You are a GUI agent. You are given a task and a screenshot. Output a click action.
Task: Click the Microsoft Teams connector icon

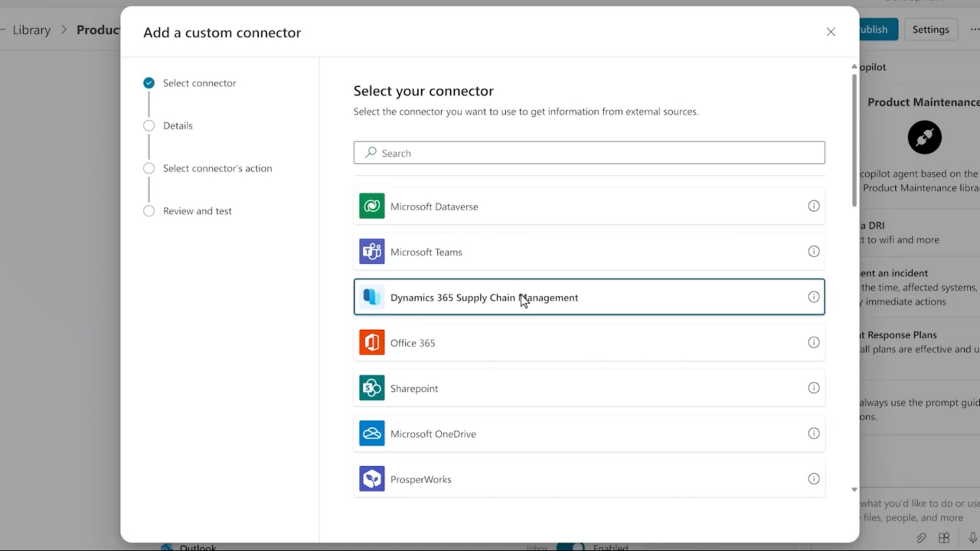click(x=372, y=252)
